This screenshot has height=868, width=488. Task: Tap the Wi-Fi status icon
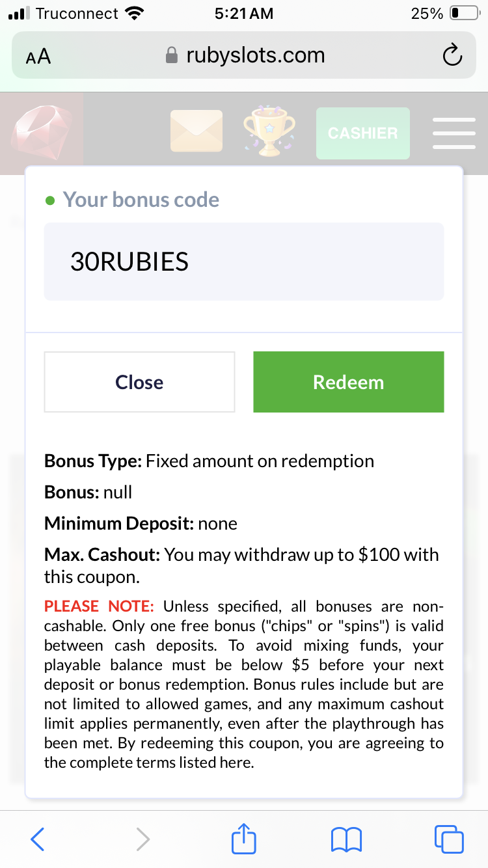pos(135,14)
